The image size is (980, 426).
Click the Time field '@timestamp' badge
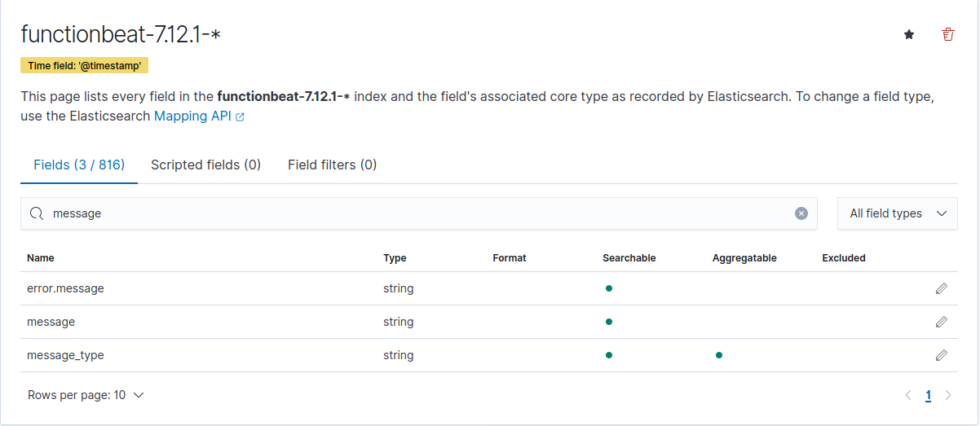pyautogui.click(x=85, y=65)
